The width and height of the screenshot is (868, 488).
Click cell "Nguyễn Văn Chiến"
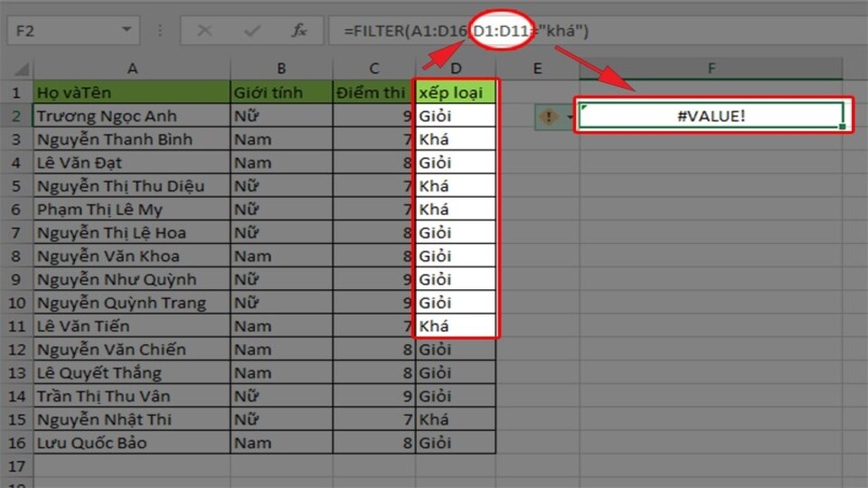coord(132,350)
